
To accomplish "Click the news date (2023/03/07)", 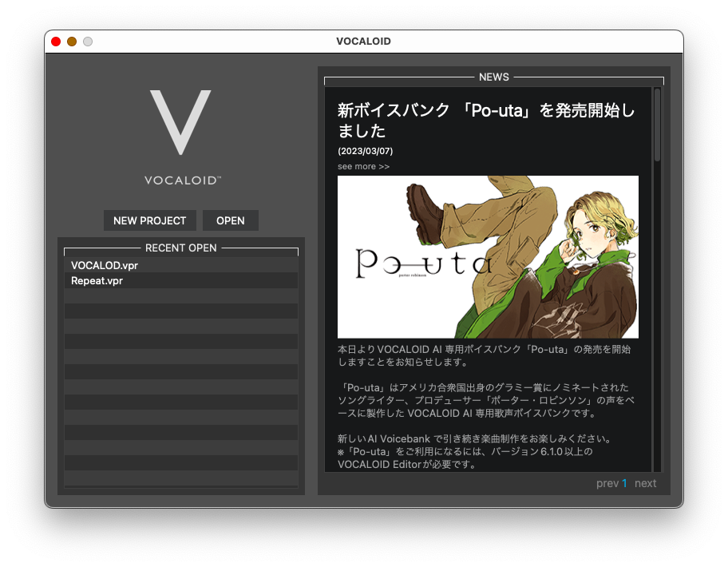I will [x=366, y=151].
